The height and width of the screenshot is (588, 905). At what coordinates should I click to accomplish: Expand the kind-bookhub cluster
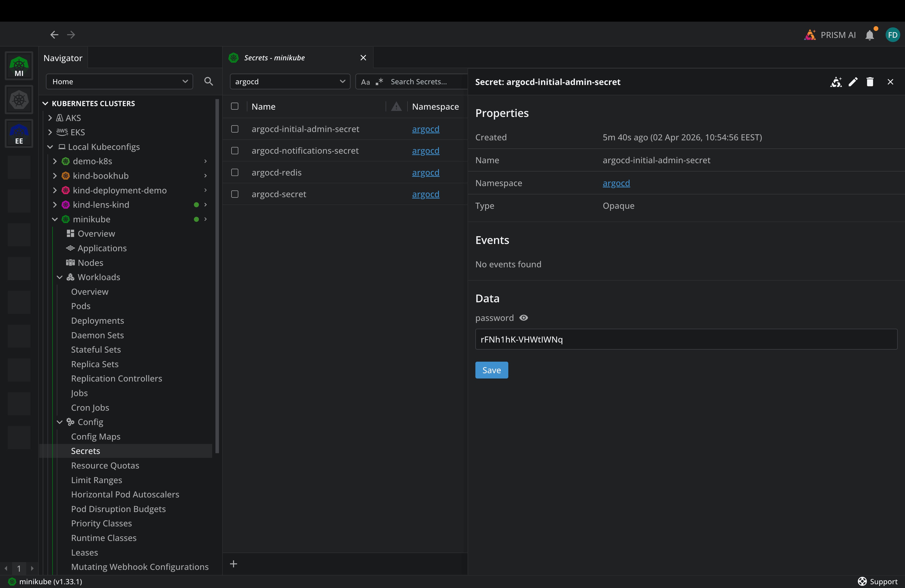[55, 176]
